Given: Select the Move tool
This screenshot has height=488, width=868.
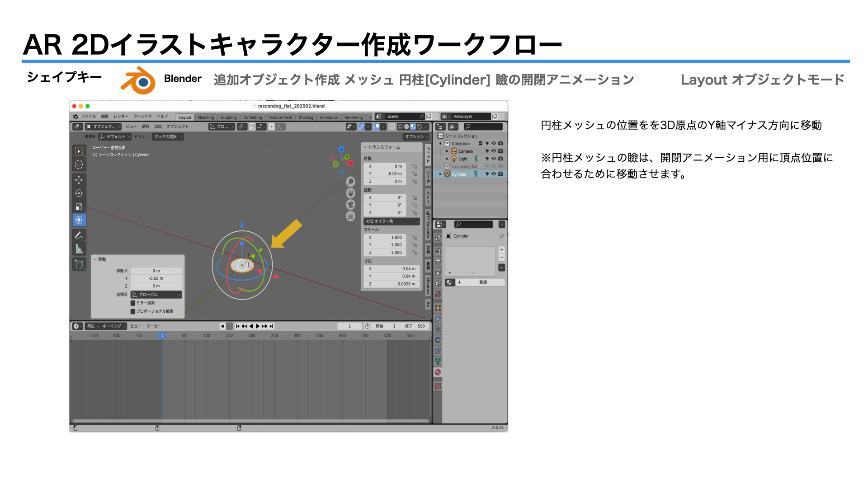Looking at the screenshot, I should (x=79, y=180).
